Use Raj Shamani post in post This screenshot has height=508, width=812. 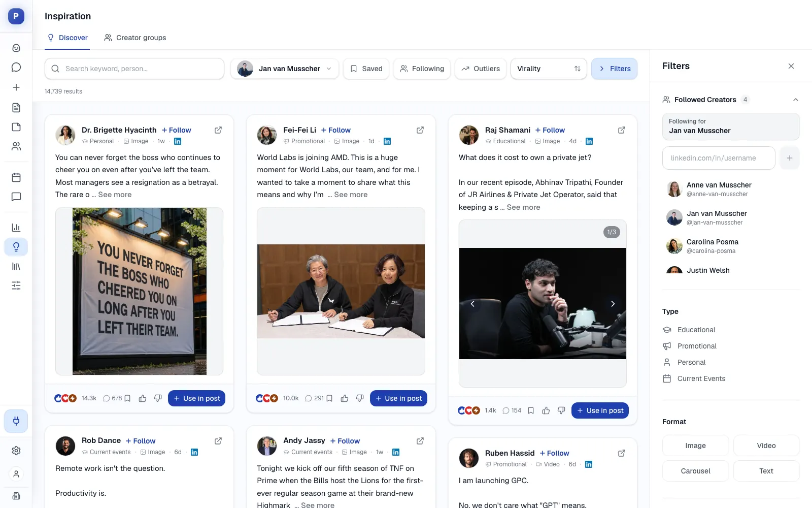point(600,410)
